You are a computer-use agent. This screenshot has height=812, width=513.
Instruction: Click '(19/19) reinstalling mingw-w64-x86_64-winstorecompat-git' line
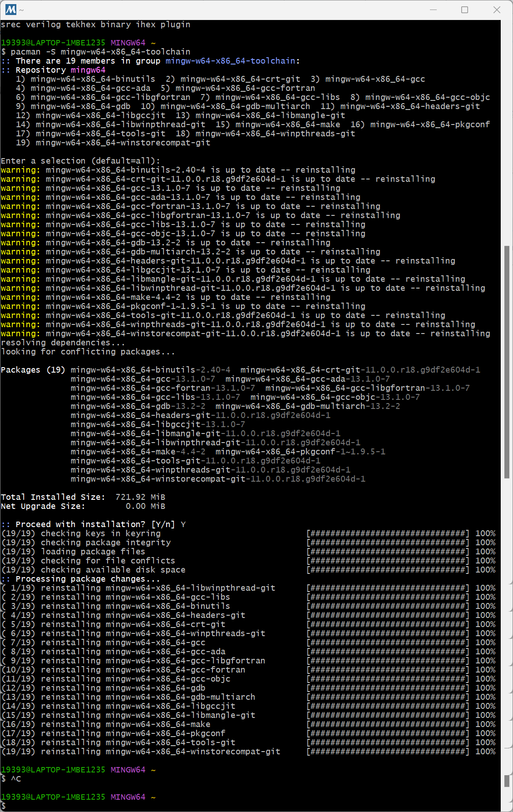[141, 752]
